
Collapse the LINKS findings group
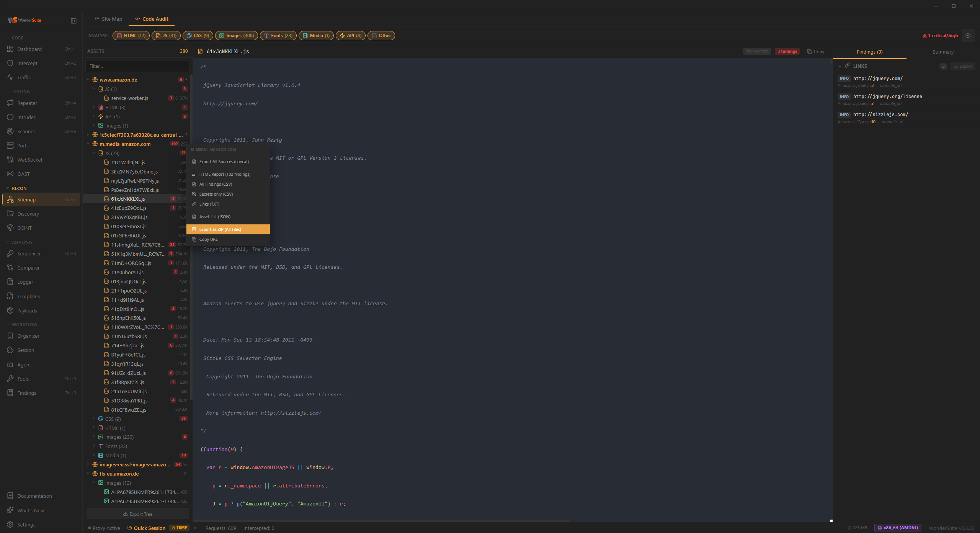tap(840, 66)
